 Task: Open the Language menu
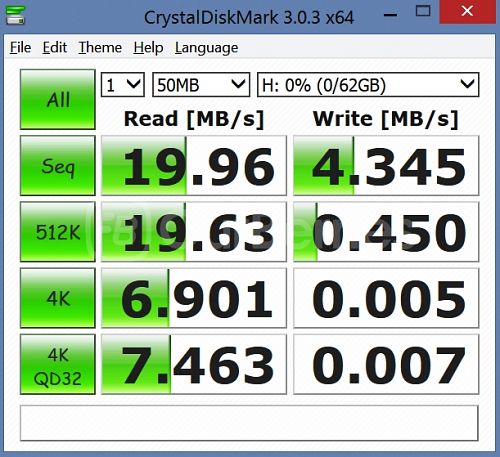[x=206, y=47]
